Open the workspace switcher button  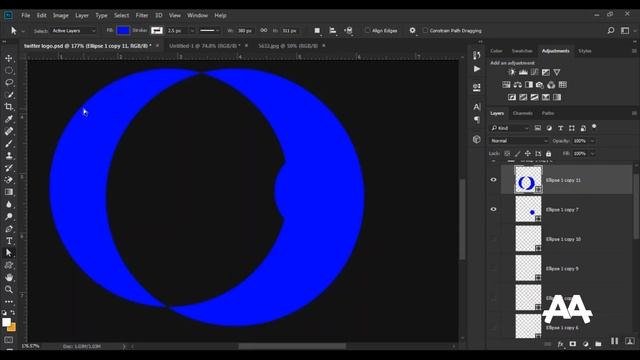coord(625,31)
